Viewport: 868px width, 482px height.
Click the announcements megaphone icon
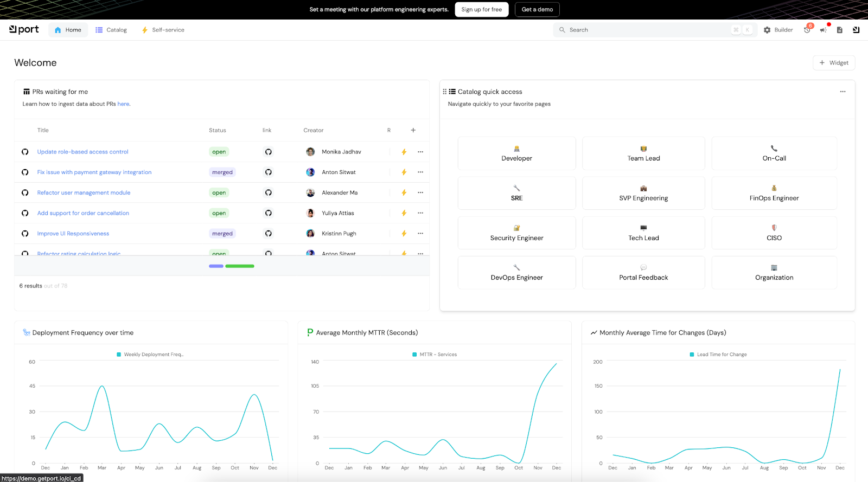(824, 30)
